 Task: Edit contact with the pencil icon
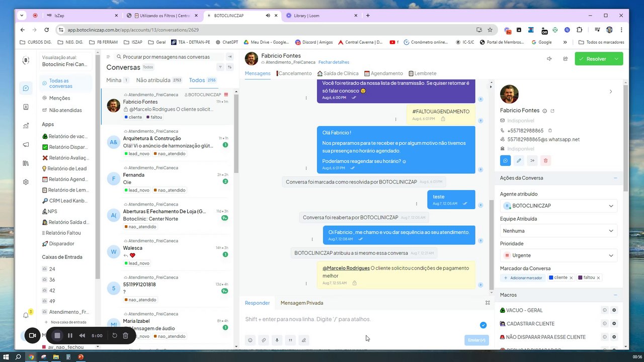coord(519,160)
